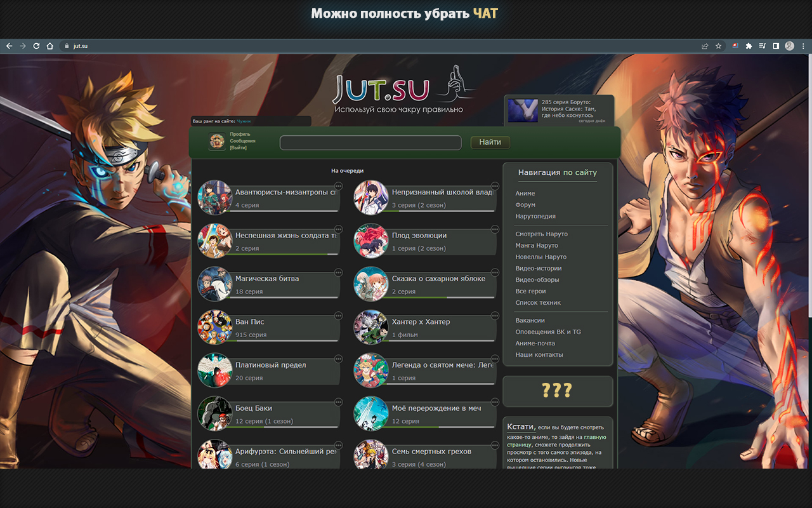Log out via the [Выйти] link
The image size is (812, 508).
(x=239, y=147)
